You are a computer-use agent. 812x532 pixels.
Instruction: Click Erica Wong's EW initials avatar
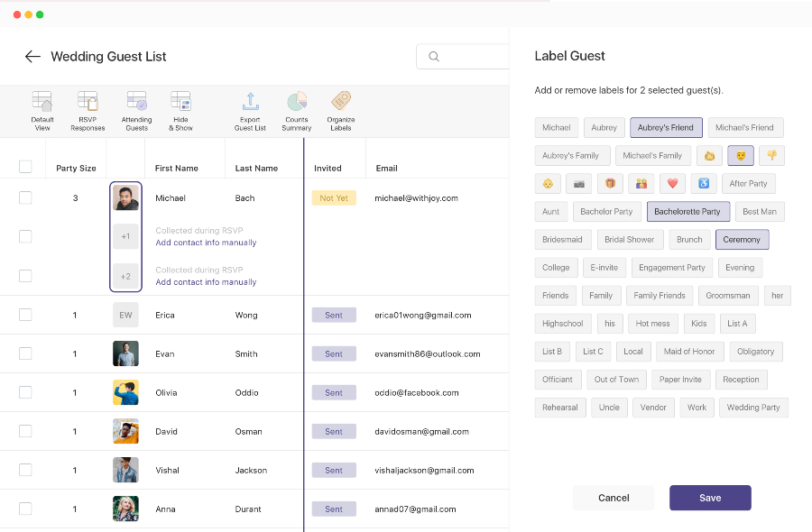click(125, 315)
